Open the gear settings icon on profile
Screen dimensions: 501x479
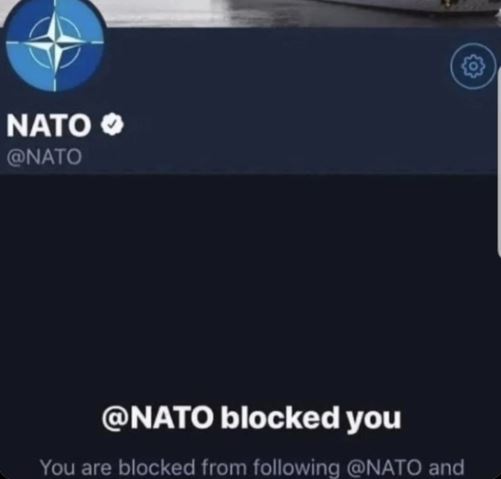click(x=473, y=66)
